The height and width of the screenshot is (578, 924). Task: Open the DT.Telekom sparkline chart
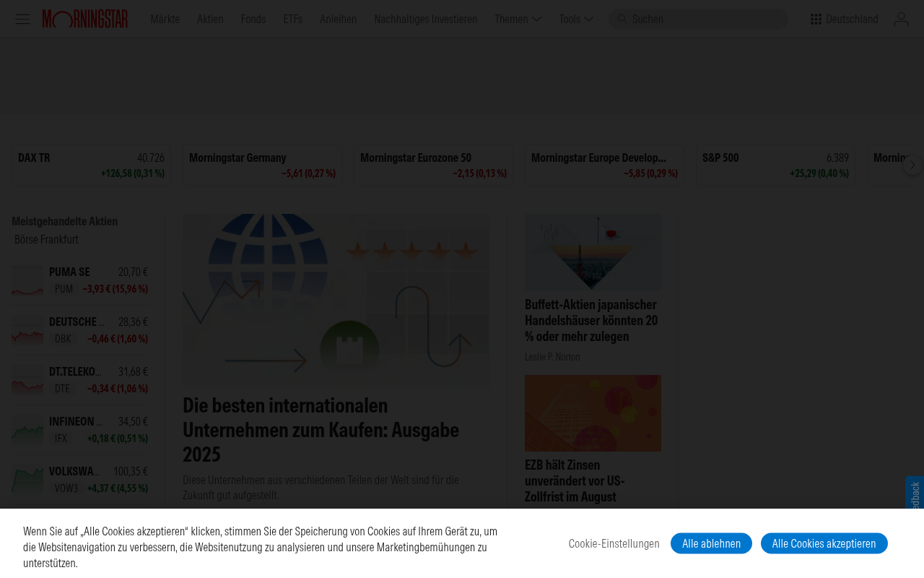point(27,380)
